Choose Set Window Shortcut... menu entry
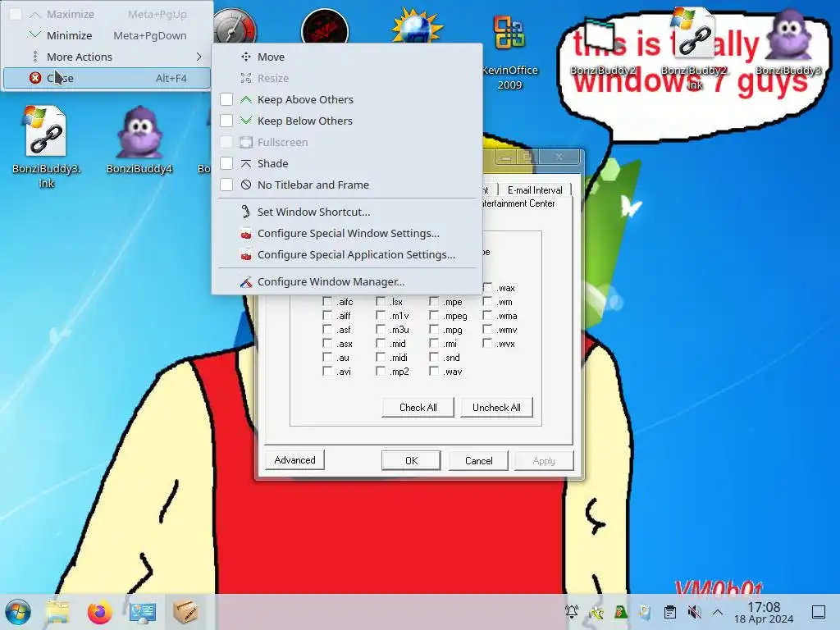 click(347, 212)
